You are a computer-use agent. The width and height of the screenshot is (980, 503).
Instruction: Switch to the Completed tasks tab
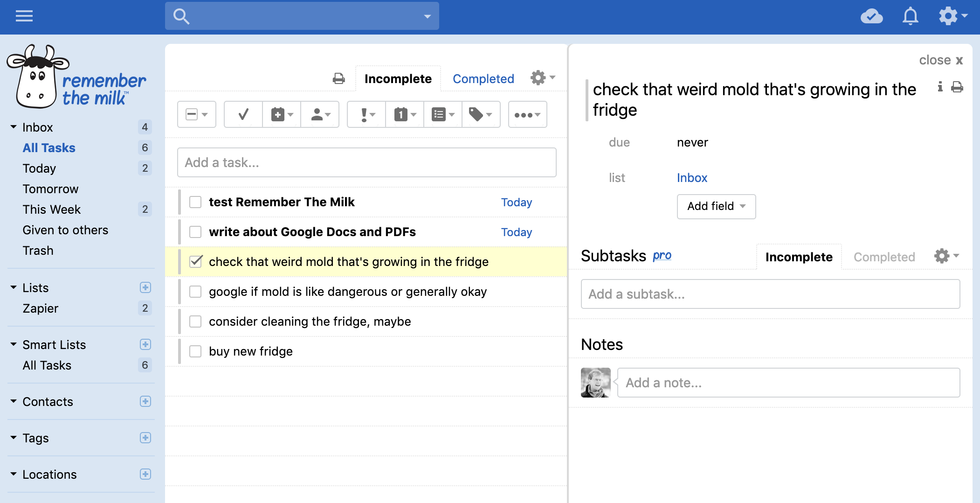483,79
